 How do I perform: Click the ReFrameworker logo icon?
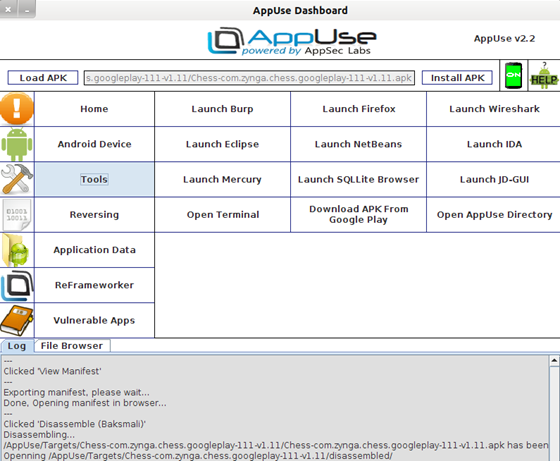pos(17,285)
